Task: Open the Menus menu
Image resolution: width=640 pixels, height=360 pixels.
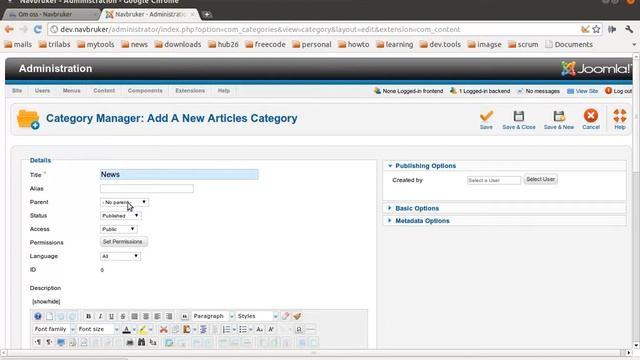Action: [x=71, y=91]
